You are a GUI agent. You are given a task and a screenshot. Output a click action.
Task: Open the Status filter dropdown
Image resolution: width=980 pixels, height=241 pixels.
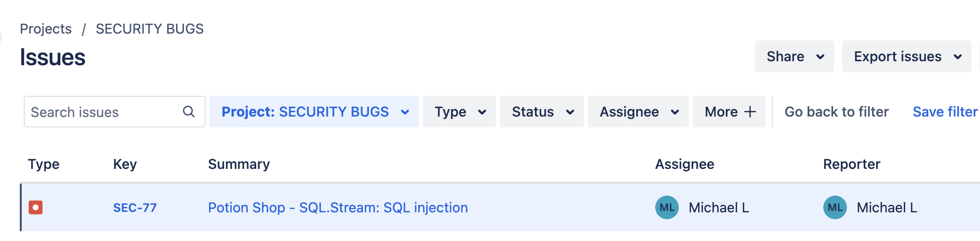point(541,112)
